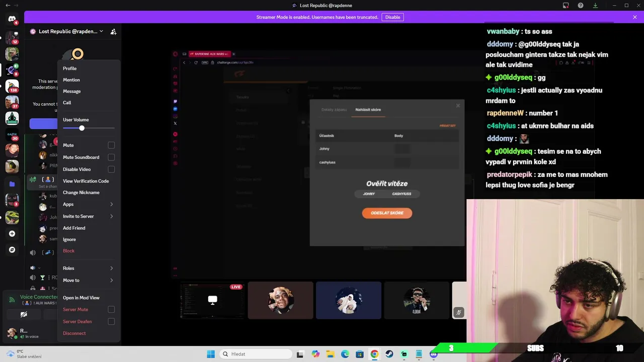Image resolution: width=644 pixels, height=362 pixels.
Task: Tick the Server Mute checkbox
Action: pos(111,310)
